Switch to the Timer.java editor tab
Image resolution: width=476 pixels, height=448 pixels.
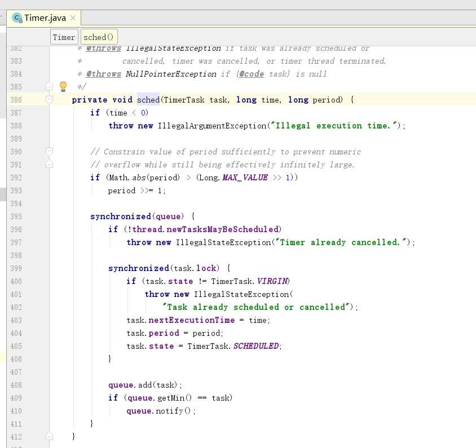[x=45, y=18]
